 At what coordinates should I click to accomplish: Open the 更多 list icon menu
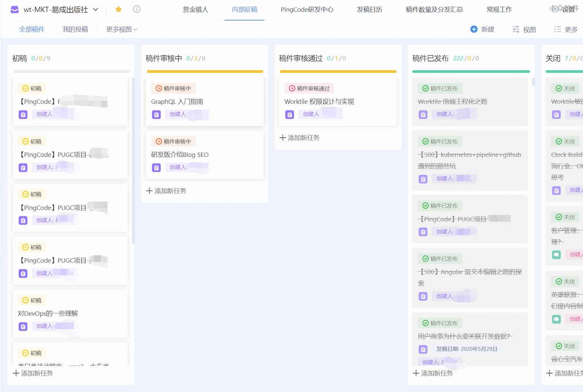coord(558,29)
